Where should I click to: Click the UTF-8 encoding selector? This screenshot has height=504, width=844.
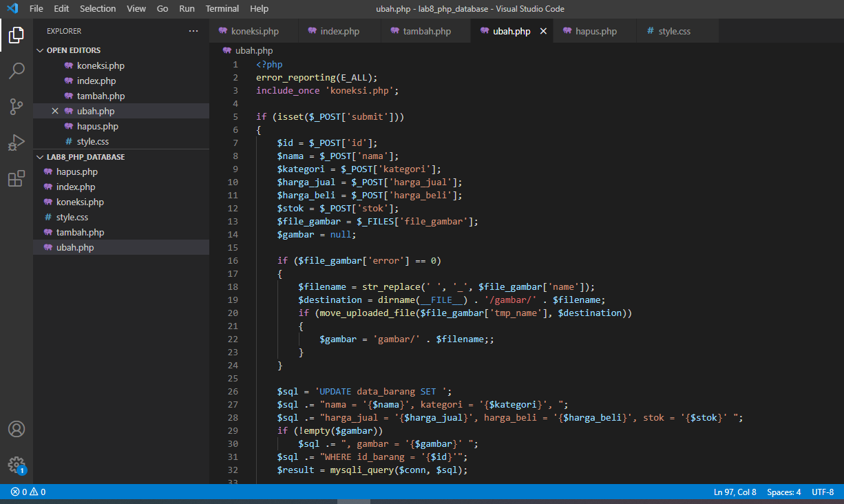823,492
